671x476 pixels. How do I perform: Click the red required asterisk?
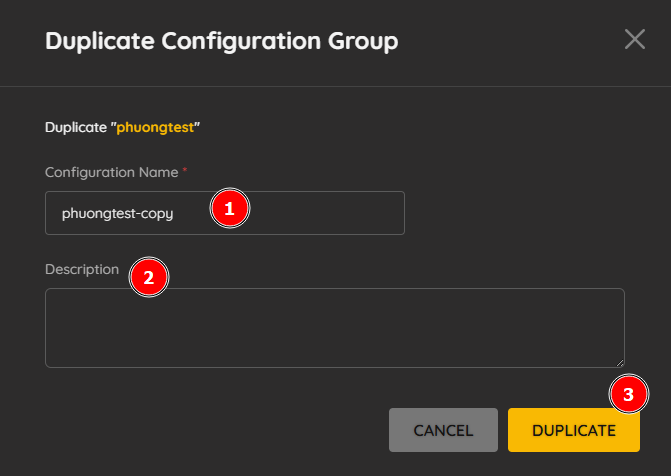[x=185, y=170]
